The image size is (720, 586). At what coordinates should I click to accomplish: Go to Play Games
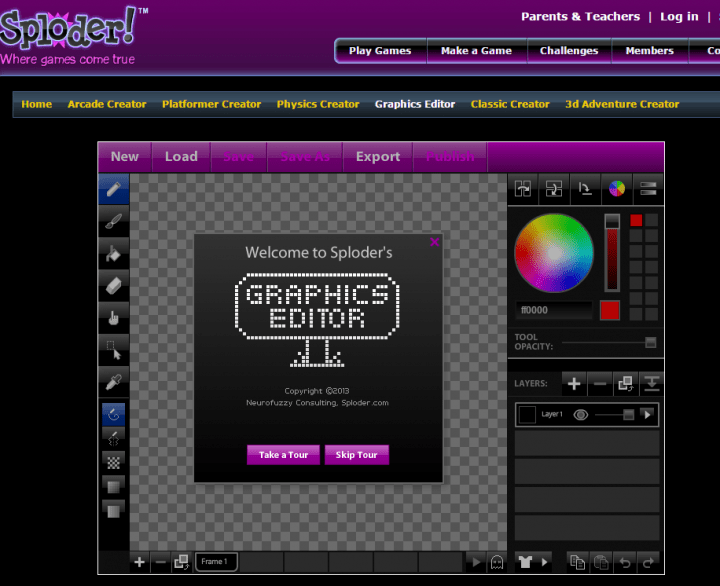coord(380,51)
